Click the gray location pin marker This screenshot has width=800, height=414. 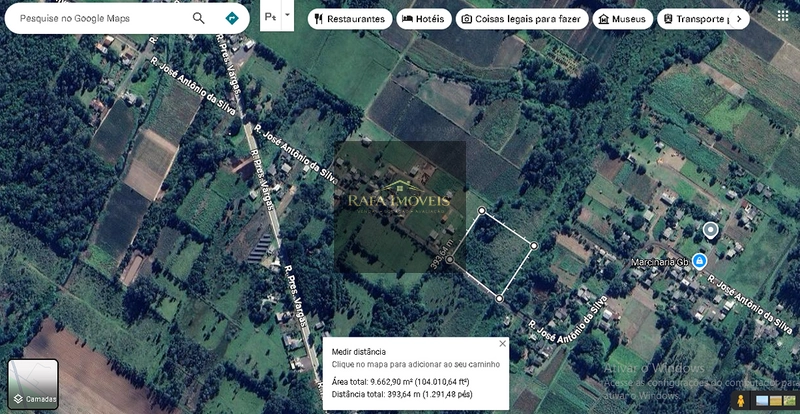710,231
